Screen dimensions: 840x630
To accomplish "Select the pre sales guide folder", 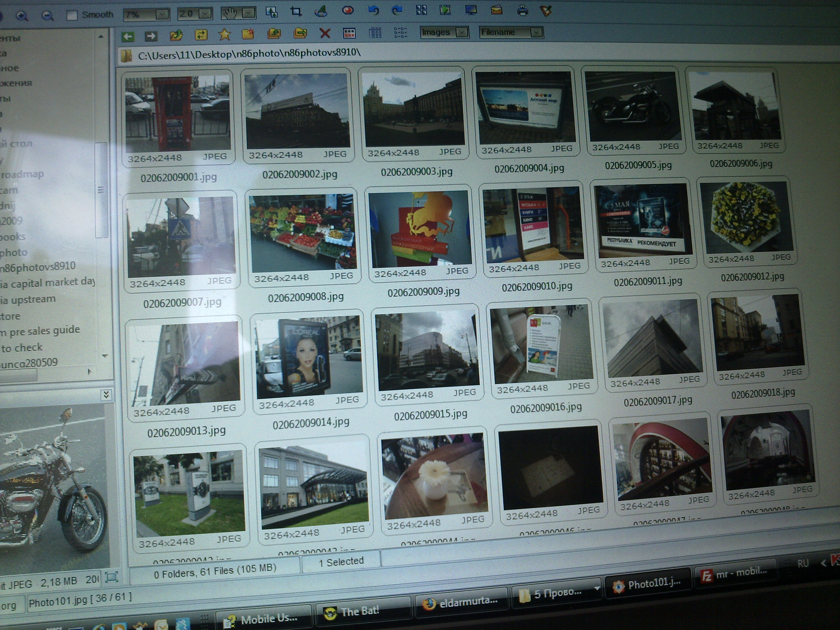I will point(40,331).
